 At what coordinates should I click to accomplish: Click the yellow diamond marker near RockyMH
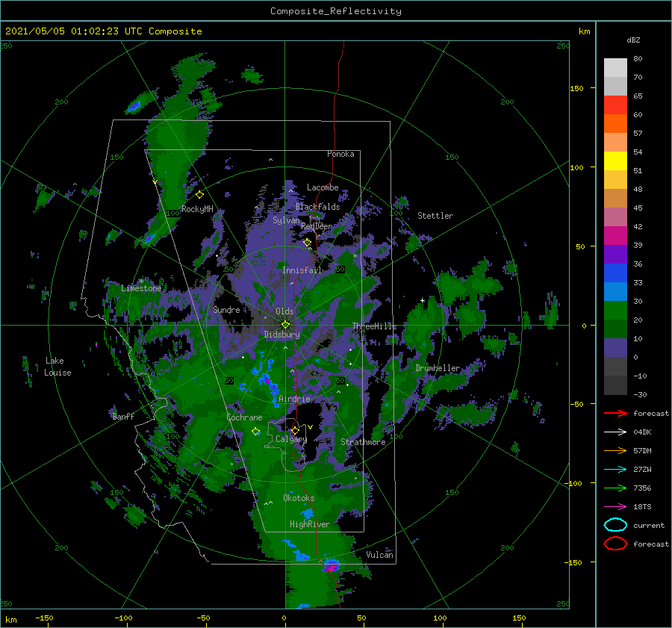tap(199, 195)
